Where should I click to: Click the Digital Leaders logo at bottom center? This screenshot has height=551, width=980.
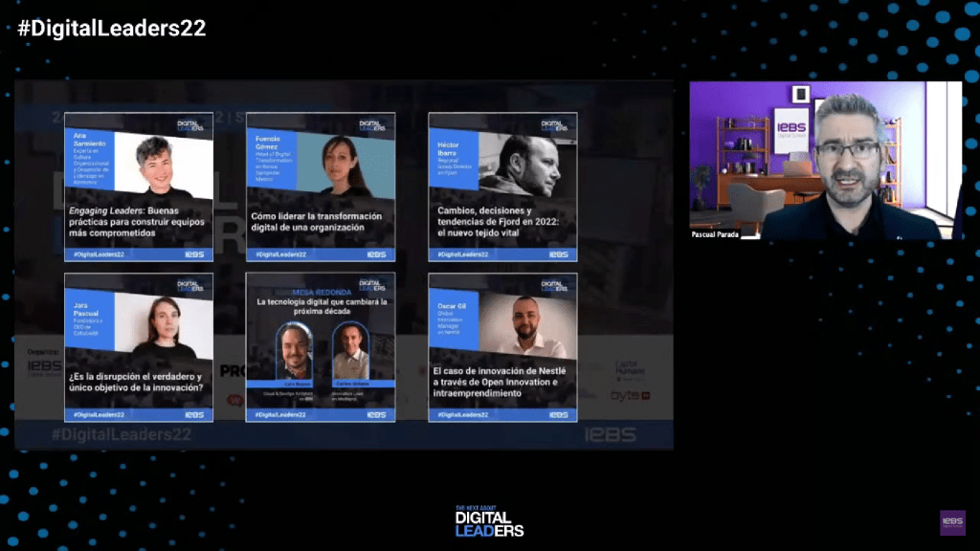point(489,521)
